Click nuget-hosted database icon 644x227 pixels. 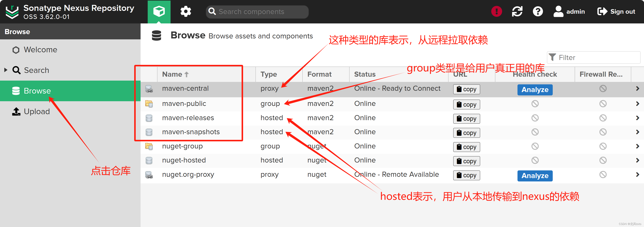tap(149, 160)
